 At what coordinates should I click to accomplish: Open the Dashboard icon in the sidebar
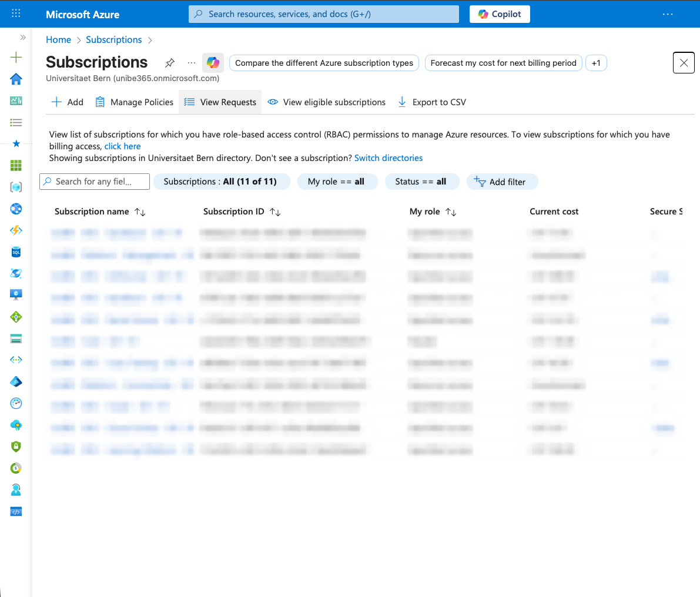coord(16,100)
